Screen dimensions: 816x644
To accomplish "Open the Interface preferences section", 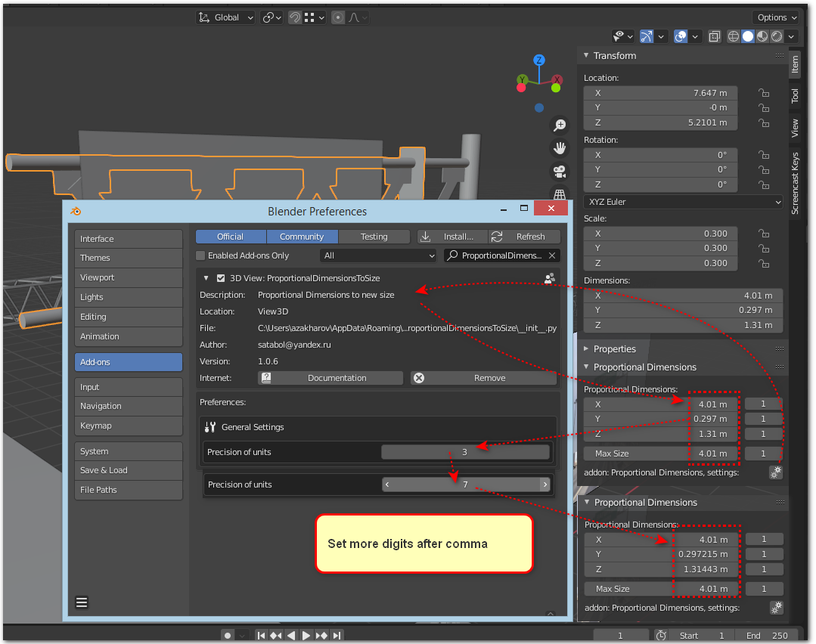I will pos(129,239).
